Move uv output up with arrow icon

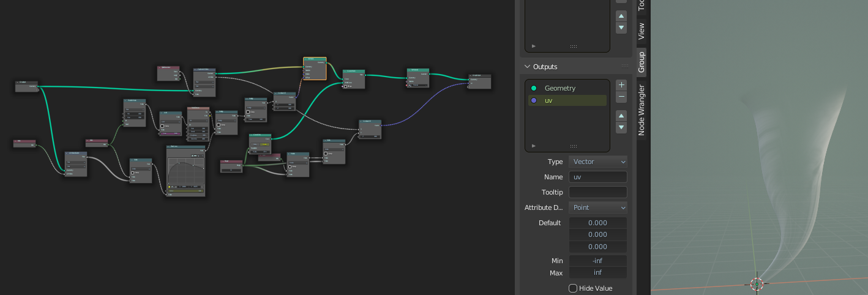click(x=621, y=116)
